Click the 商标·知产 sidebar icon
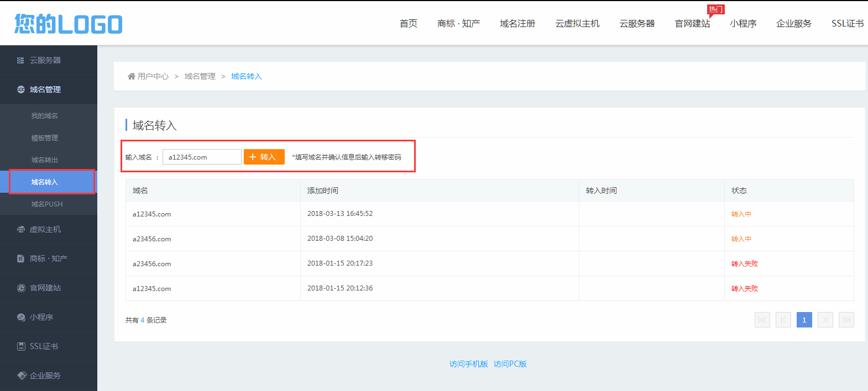The height and width of the screenshot is (391, 868). [21, 258]
